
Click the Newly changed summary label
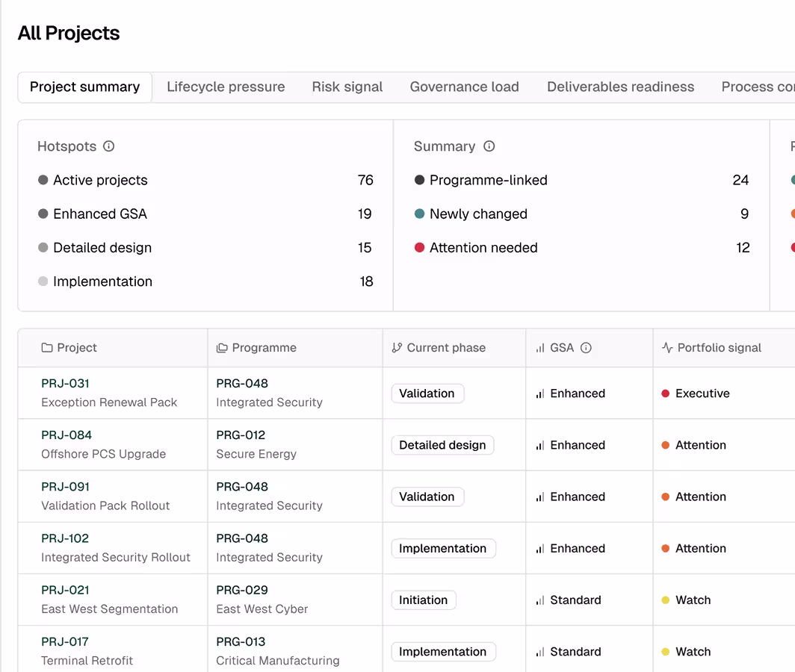pyautogui.click(x=478, y=214)
